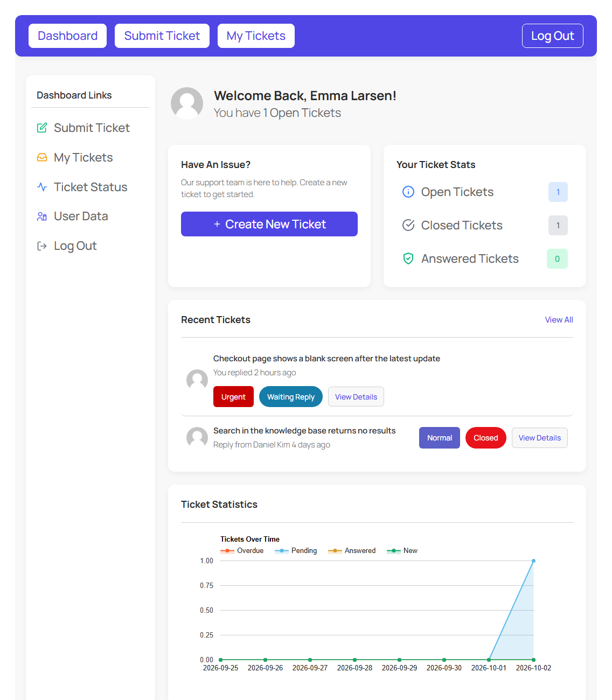Screen dimensions: 612x700
Task: Click the Log Out arrow icon in sidebar
Action: coord(42,246)
